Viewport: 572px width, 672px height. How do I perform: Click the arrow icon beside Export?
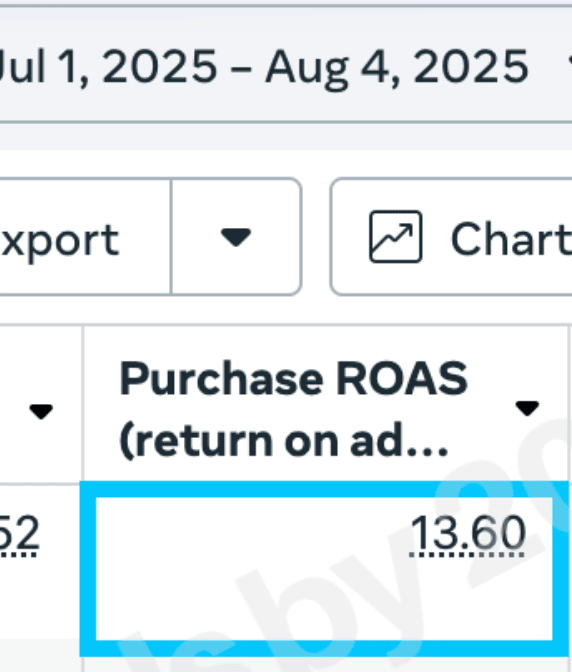point(236,237)
